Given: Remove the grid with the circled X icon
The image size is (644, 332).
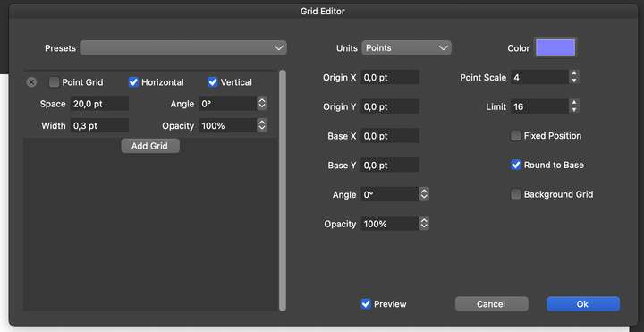Looking at the screenshot, I should tap(31, 82).
